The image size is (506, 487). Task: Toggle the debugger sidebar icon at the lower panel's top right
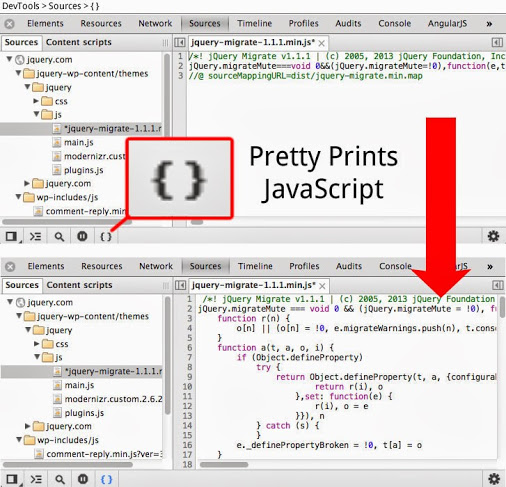click(497, 285)
